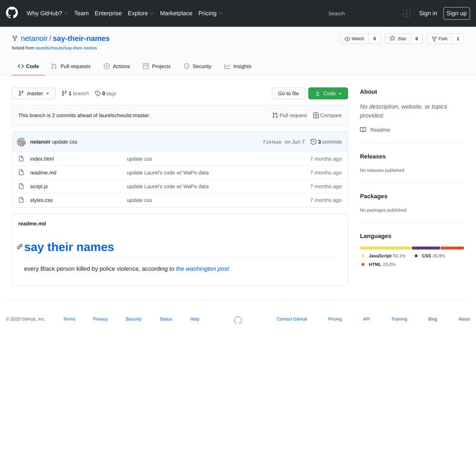Image resolution: width=476 pixels, height=476 pixels.
Task: Click in the Search input field
Action: (368, 13)
